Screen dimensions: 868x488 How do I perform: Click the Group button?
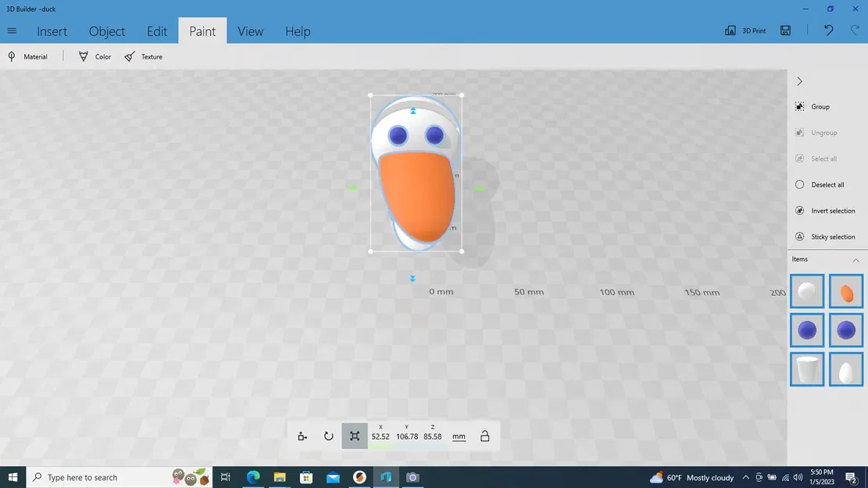(x=813, y=107)
